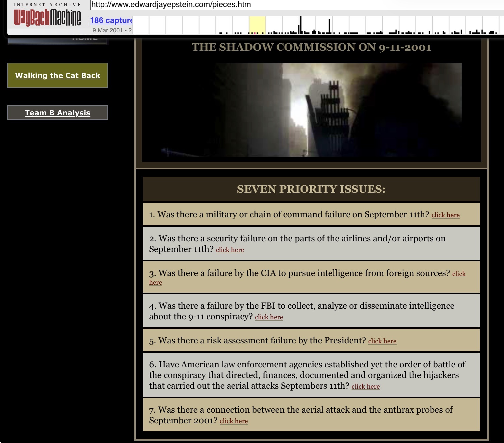Viewport: 504px width, 443px height.
Task: Follow the click here link for issue 1
Action: coord(445,215)
